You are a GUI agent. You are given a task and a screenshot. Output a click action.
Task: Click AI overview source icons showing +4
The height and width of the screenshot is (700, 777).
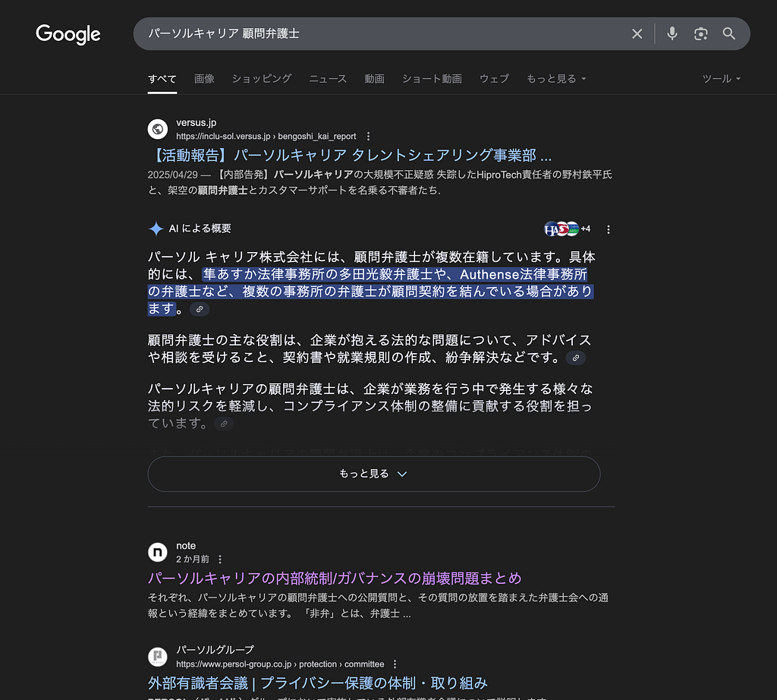(567, 229)
